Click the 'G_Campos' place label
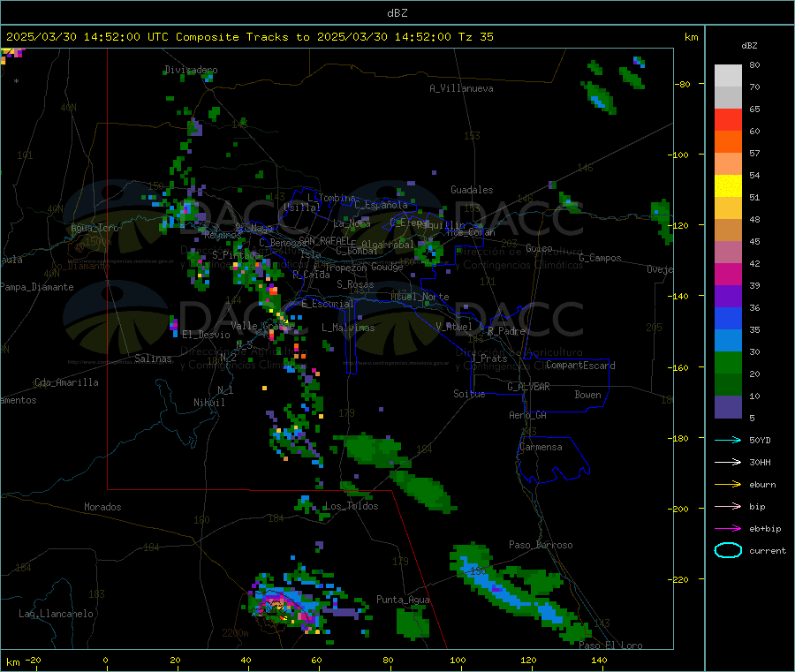Viewport: 795px width, 672px height. click(600, 258)
